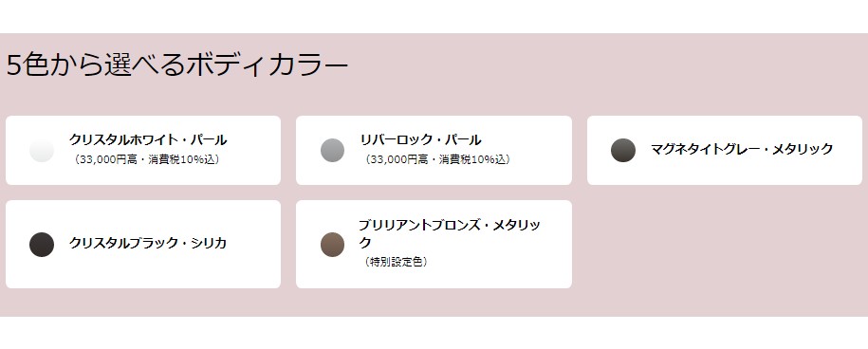868x349 pixels.
Task: Click the 5色から選べるボディカラー heading
Action: pos(177,65)
